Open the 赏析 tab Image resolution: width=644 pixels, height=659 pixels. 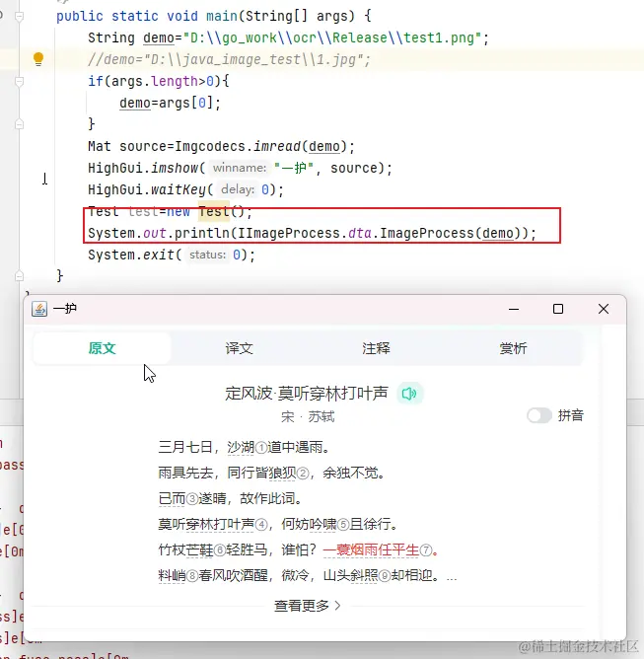[513, 348]
